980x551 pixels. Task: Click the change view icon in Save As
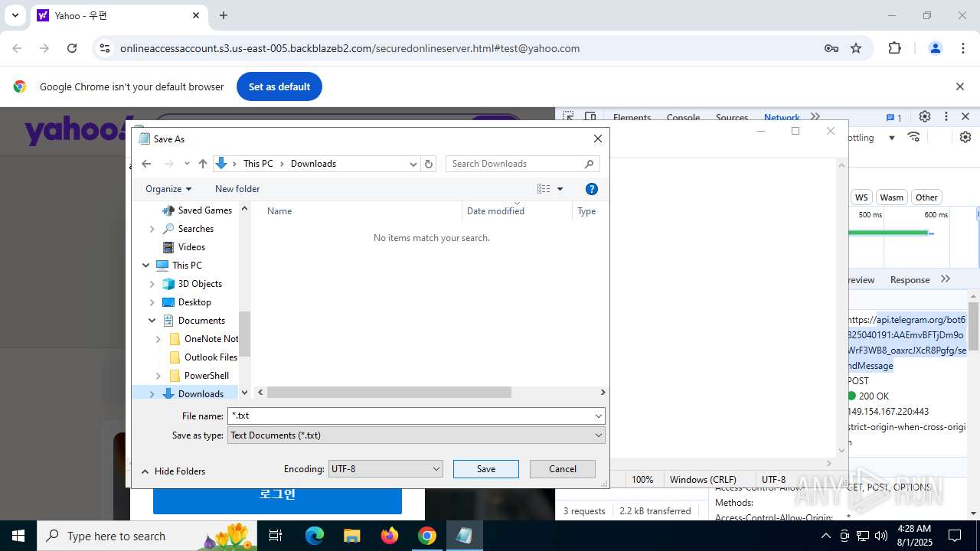[544, 189]
